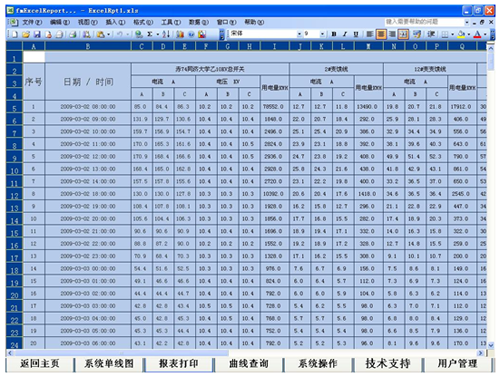
Task: Click the 曲线查询 button
Action: [x=248, y=364]
